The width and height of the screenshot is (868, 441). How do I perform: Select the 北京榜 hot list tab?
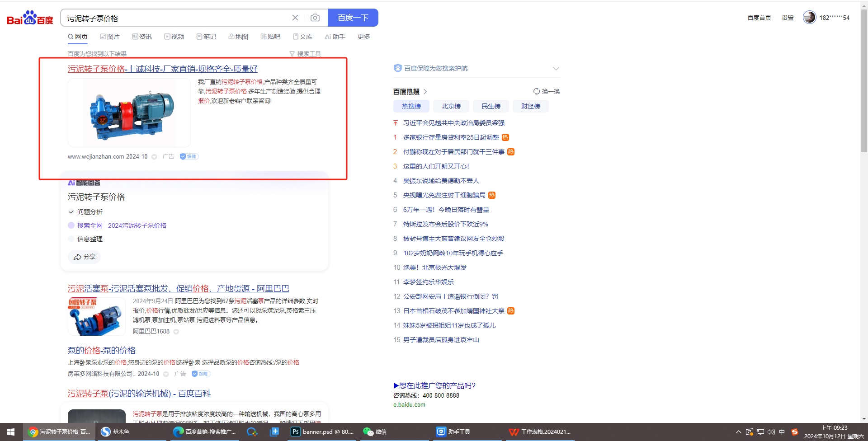pyautogui.click(x=451, y=106)
